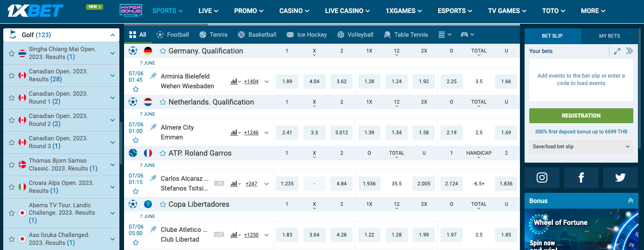The width and height of the screenshot is (644, 250).
Task: Open Instagram social link
Action: click(542, 178)
